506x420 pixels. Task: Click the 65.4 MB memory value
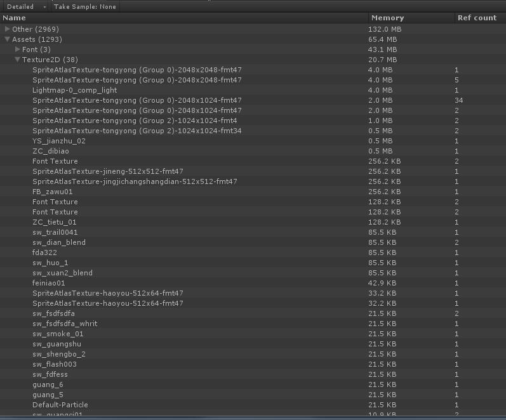coord(382,39)
